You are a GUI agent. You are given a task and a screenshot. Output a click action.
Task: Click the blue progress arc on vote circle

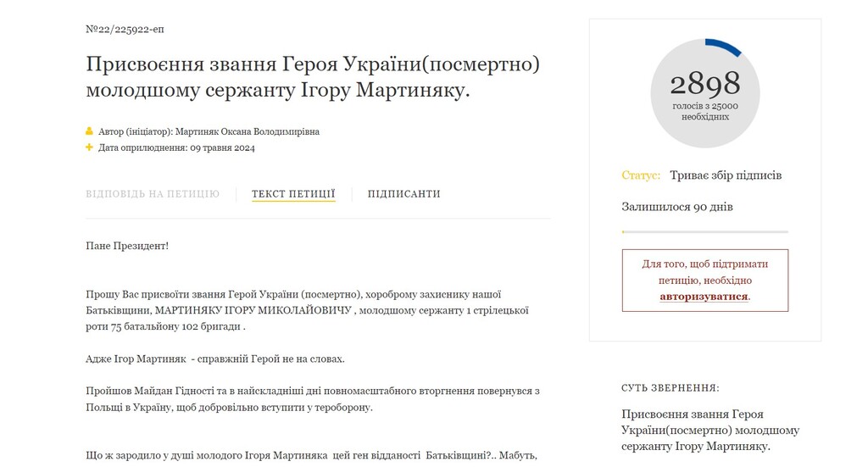pyautogui.click(x=724, y=47)
